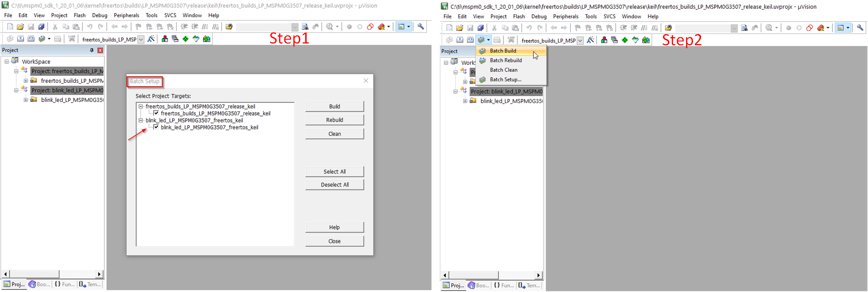Image resolution: width=868 pixels, height=292 pixels.
Task: Choose Batch Setup... in the dropdown menu
Action: (x=505, y=79)
